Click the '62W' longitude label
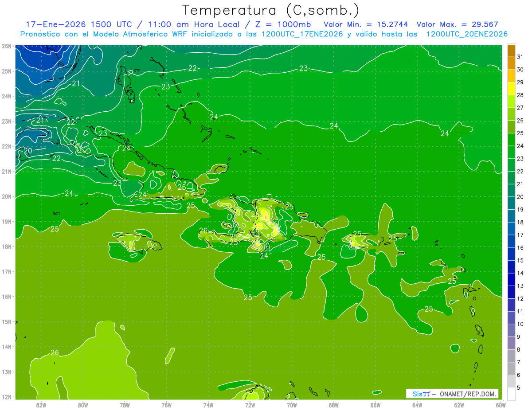This screenshot has width=532, height=411. coord(459,405)
